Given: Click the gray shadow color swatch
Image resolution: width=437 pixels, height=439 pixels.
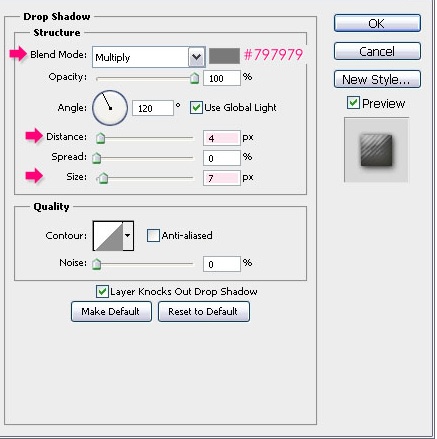Looking at the screenshot, I should tap(224, 56).
